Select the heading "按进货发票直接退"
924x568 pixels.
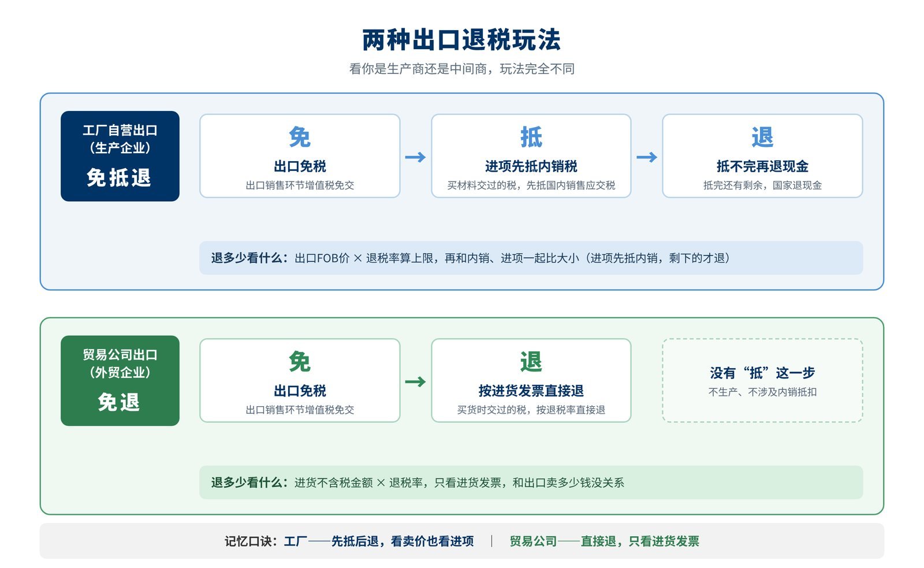coord(531,391)
